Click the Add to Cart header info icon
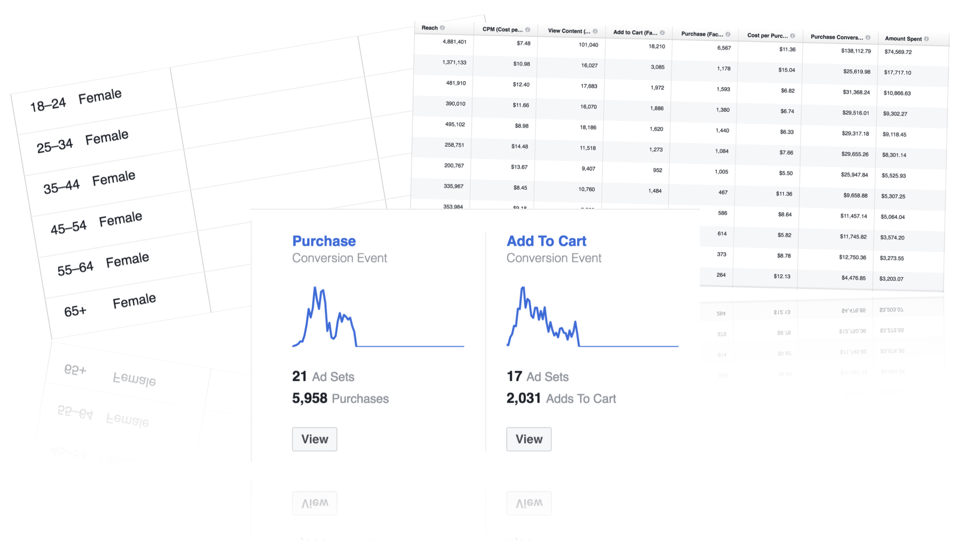 point(662,33)
